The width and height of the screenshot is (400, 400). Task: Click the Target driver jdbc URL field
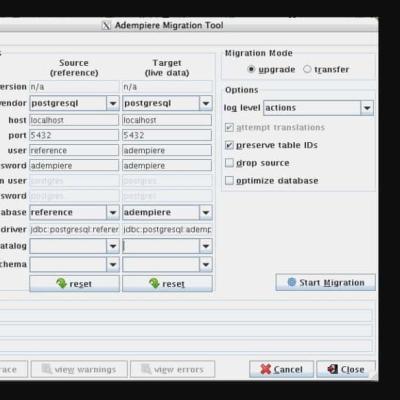pos(167,229)
